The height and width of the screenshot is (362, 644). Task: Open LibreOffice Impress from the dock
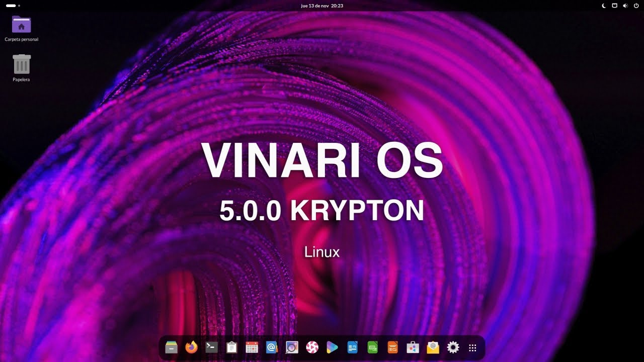393,347
